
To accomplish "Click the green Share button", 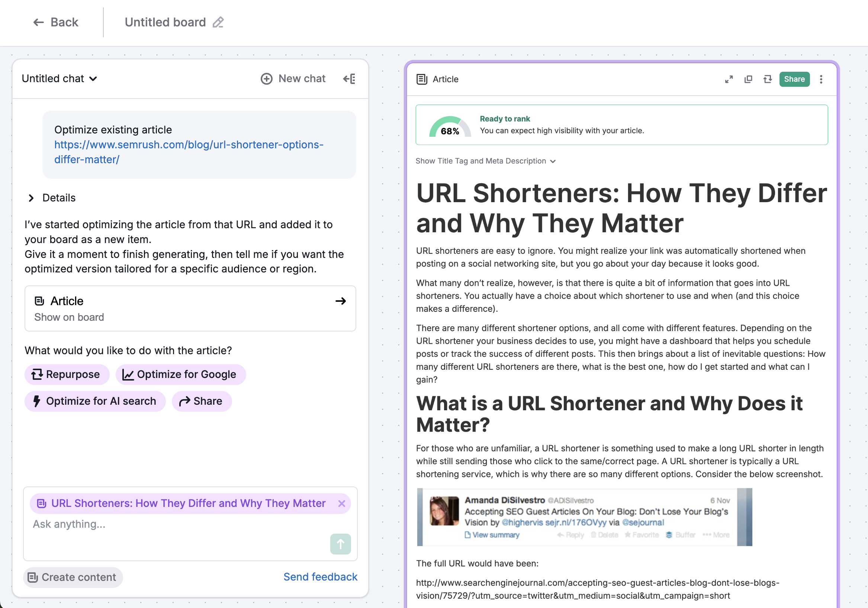I will click(x=794, y=80).
